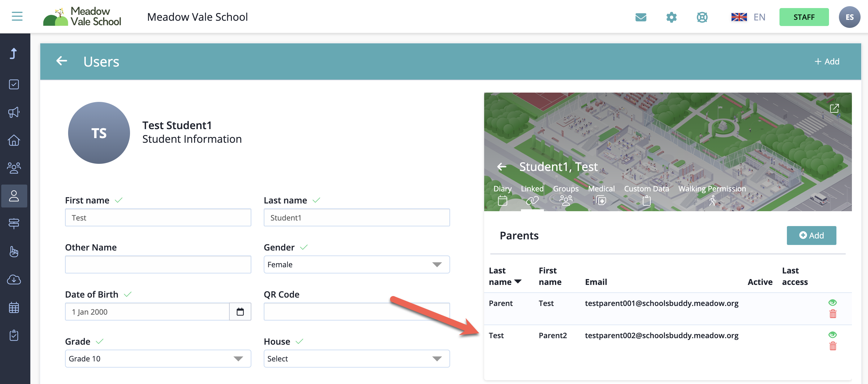868x384 pixels.
Task: Toggle visibility eye for testparent002 row
Action: [x=832, y=335]
